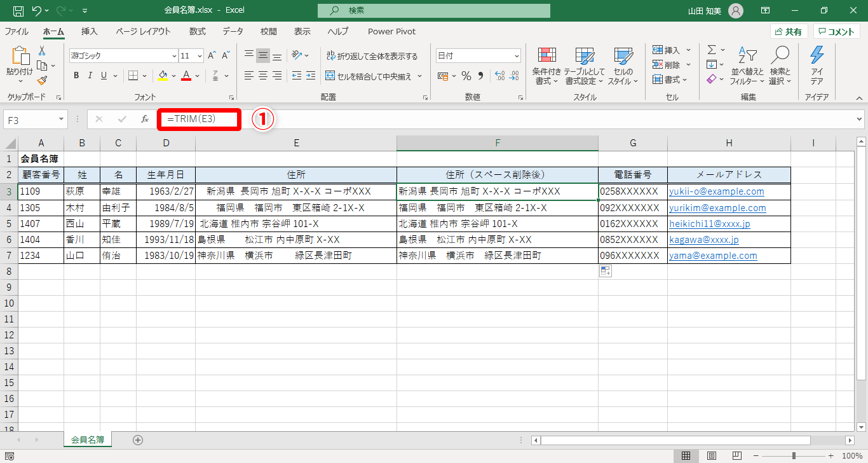Add a new sheet with plus button
The height and width of the screenshot is (463, 868).
tap(138, 439)
